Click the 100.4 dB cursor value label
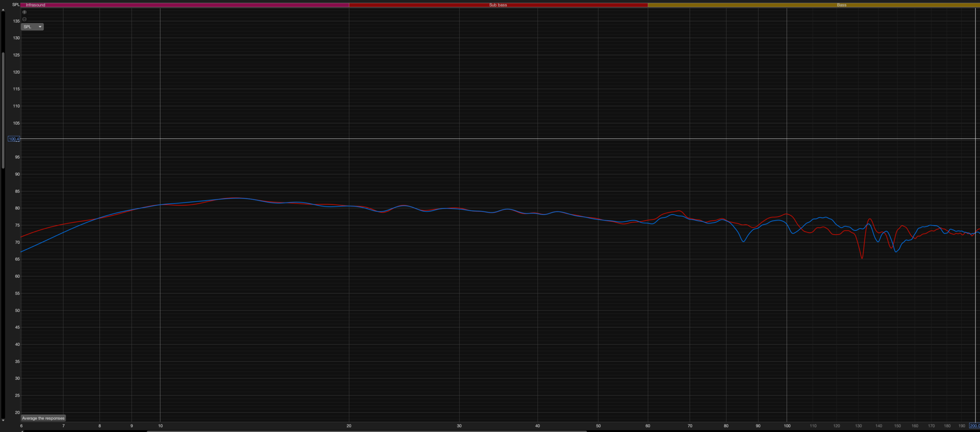The height and width of the screenshot is (432, 980). point(14,139)
